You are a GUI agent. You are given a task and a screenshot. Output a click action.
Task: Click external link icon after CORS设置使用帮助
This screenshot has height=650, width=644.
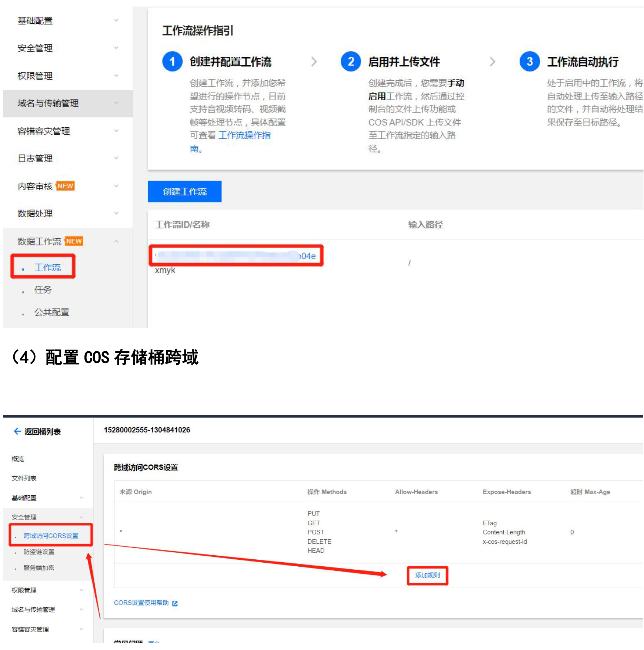pos(175,604)
